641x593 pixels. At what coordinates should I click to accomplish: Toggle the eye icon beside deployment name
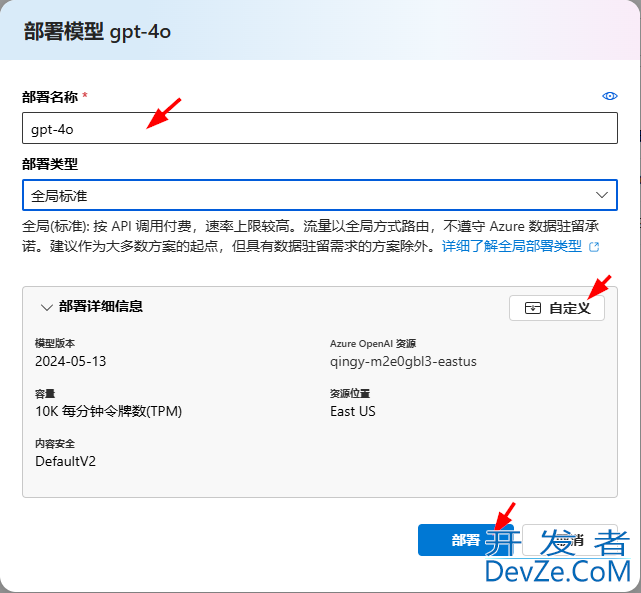pos(610,96)
